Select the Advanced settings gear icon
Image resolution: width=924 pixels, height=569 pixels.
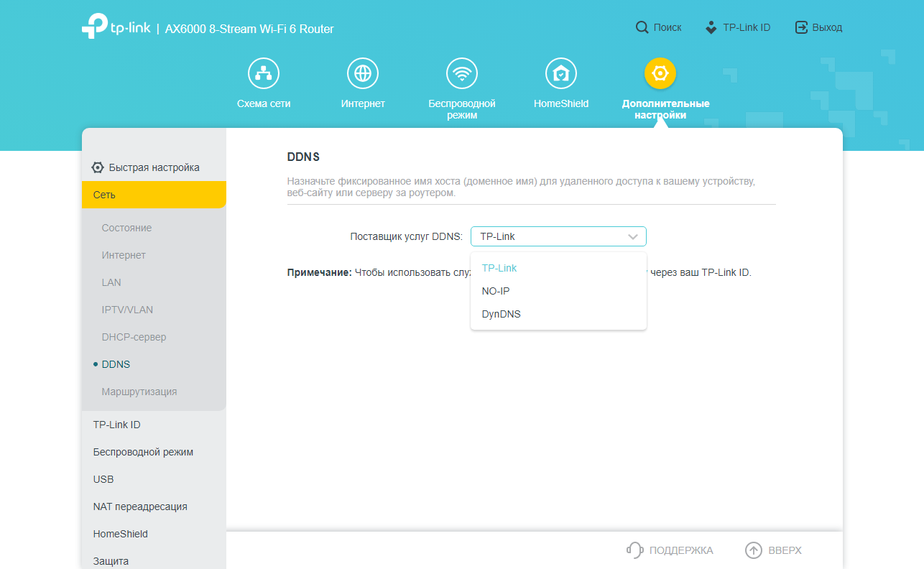click(x=660, y=73)
